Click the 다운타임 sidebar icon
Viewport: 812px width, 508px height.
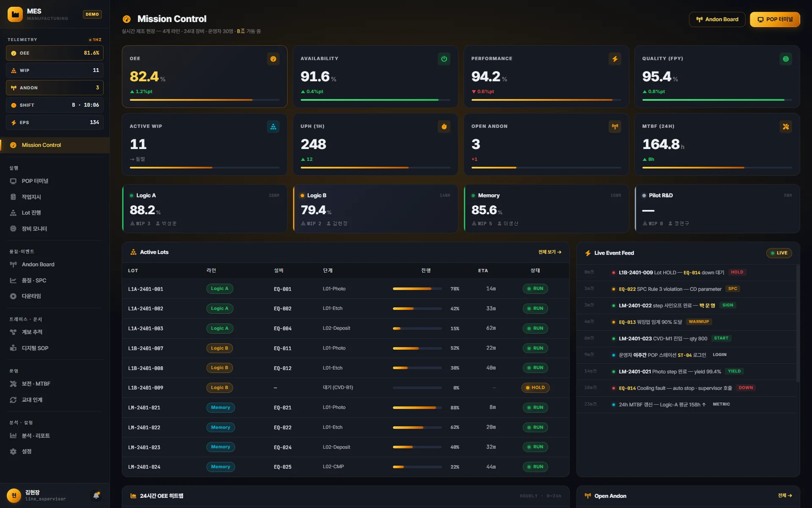pyautogui.click(x=13, y=296)
